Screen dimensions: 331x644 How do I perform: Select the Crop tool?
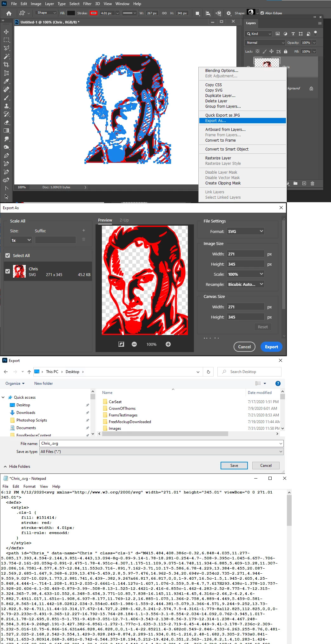point(6,65)
